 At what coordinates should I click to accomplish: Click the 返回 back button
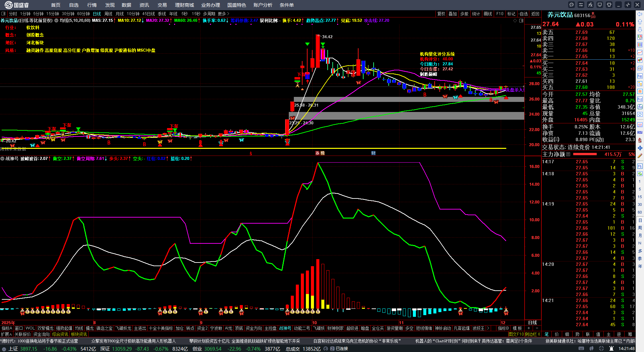(535, 14)
